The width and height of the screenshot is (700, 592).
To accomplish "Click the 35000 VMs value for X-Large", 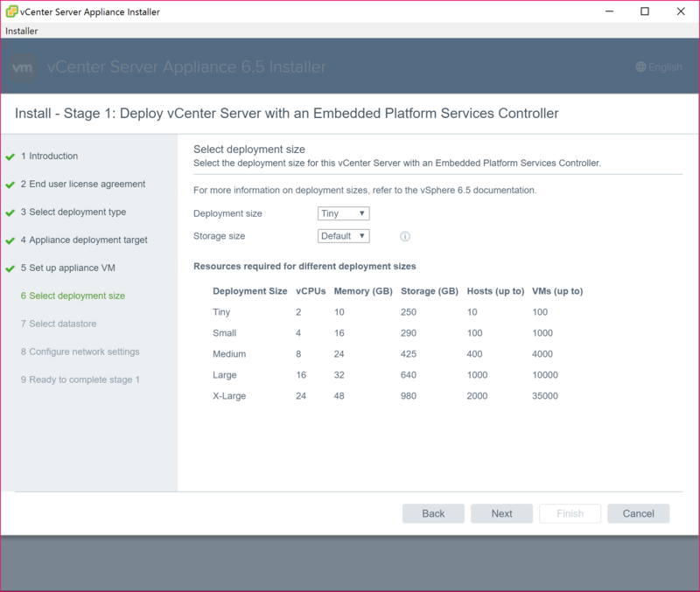I will (x=545, y=396).
